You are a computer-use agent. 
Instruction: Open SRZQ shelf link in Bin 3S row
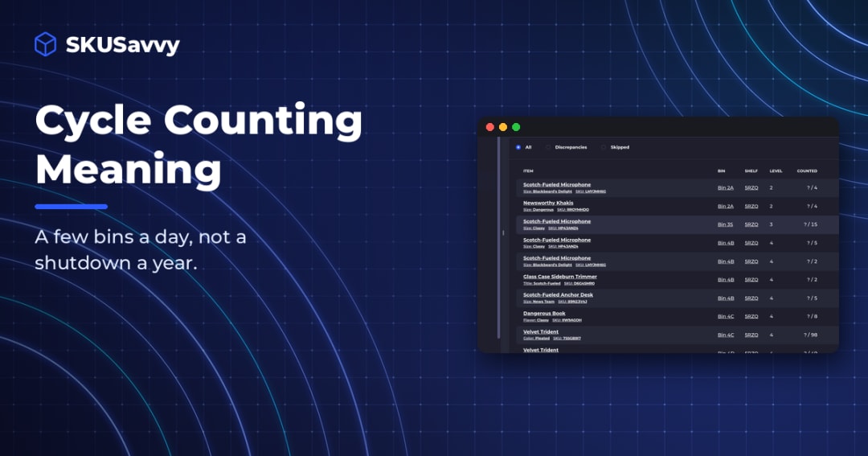coord(751,224)
